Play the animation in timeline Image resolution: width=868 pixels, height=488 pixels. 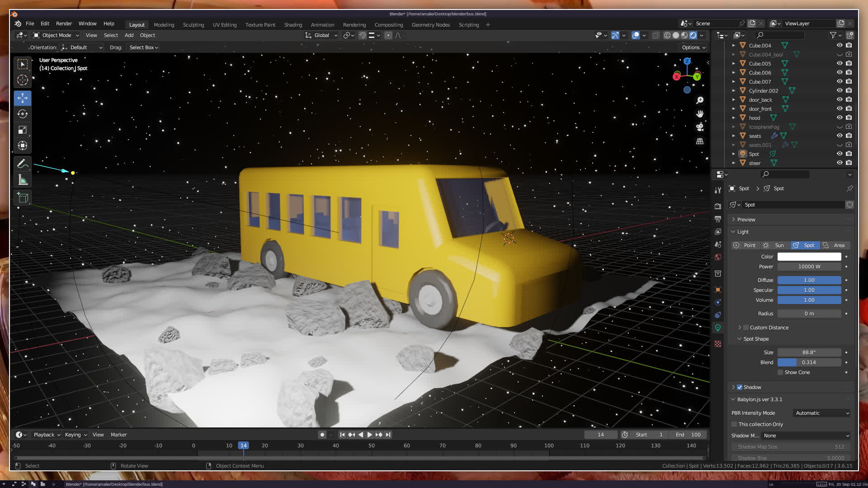click(x=369, y=435)
